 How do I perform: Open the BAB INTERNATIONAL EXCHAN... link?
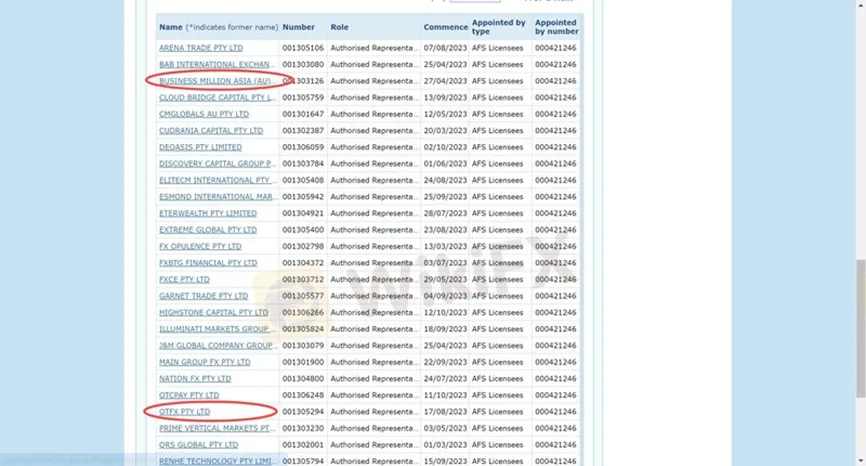[x=217, y=65]
